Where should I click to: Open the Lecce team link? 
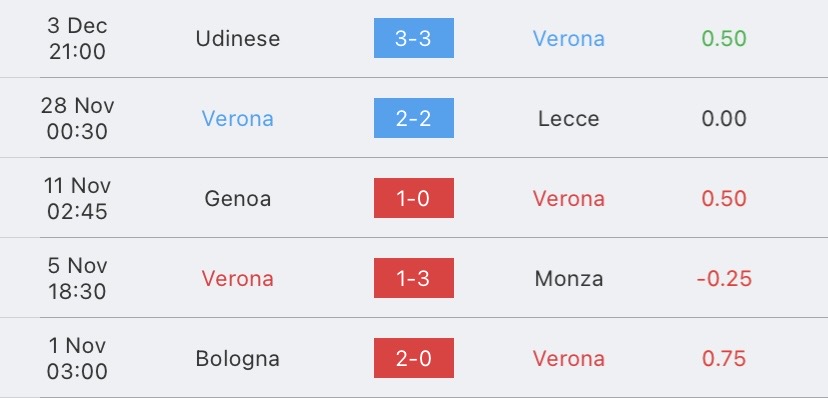(x=569, y=119)
